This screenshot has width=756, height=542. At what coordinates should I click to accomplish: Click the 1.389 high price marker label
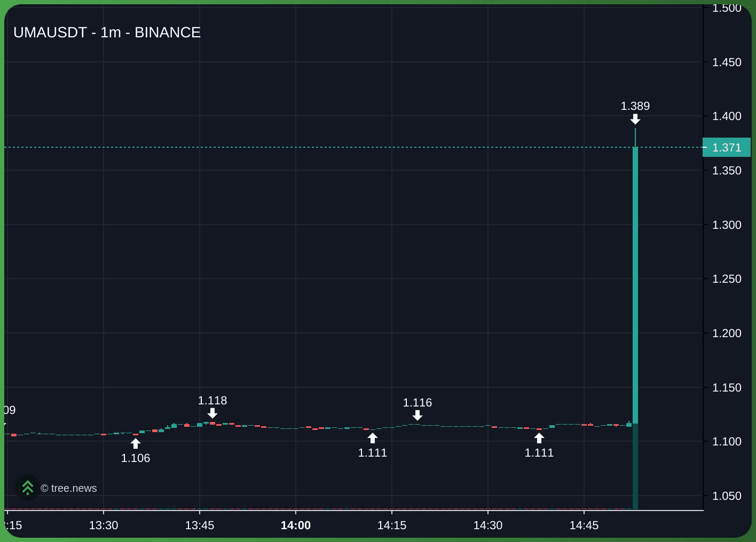point(635,106)
